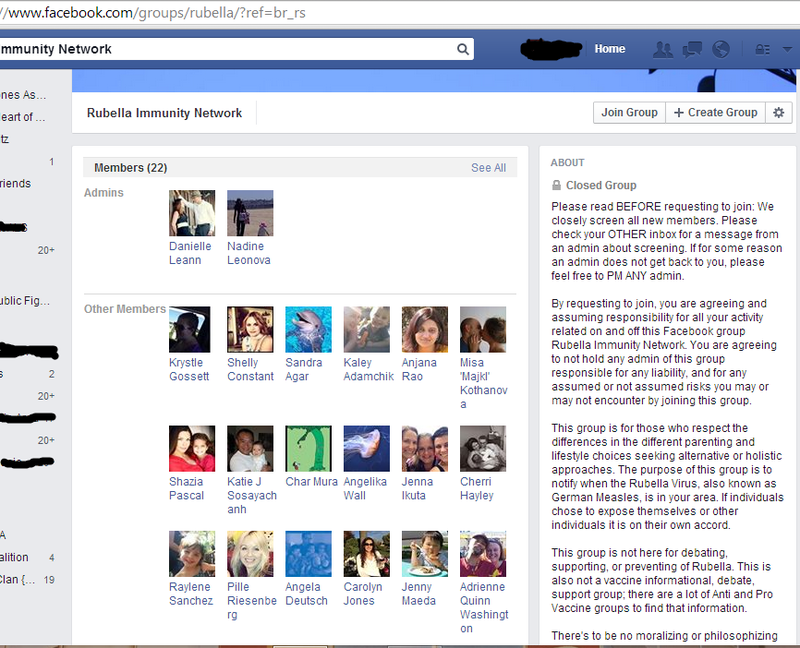Image resolution: width=800 pixels, height=648 pixels.
Task: Click the Cherri Hayley name link
Action: (x=477, y=488)
